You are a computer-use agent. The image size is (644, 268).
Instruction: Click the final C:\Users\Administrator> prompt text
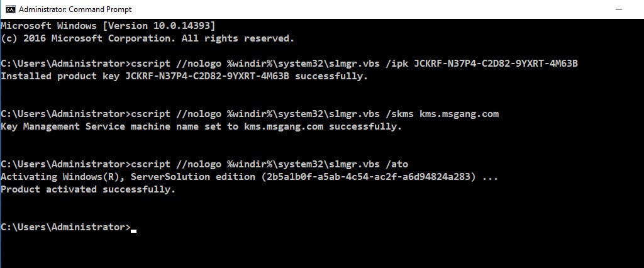coord(65,227)
